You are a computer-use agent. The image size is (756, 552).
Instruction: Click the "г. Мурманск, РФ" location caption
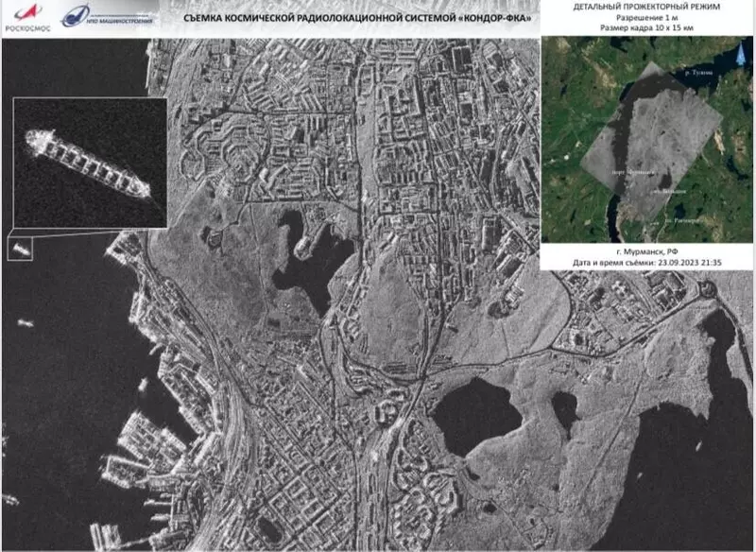(646, 252)
